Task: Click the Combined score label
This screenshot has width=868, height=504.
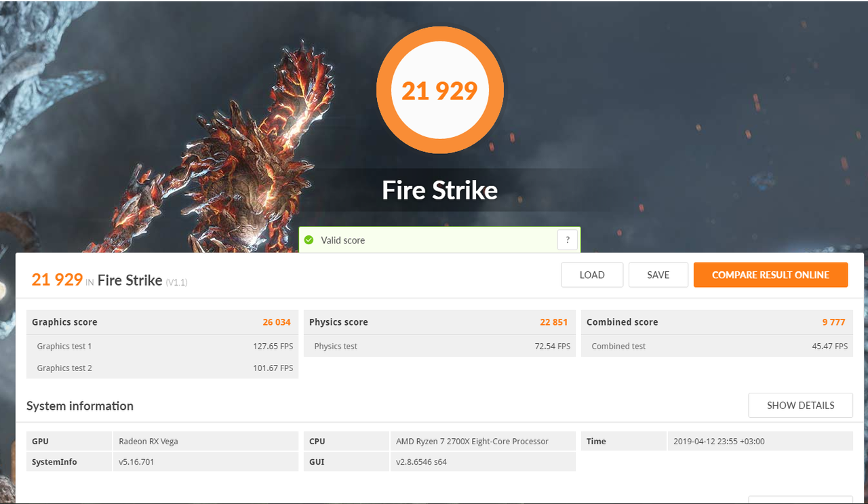Action: click(x=622, y=322)
